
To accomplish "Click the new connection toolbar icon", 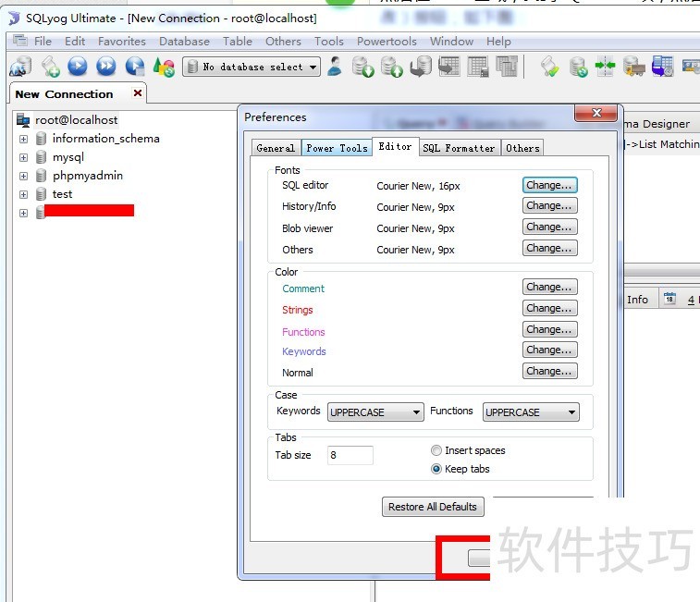I will 20,67.
